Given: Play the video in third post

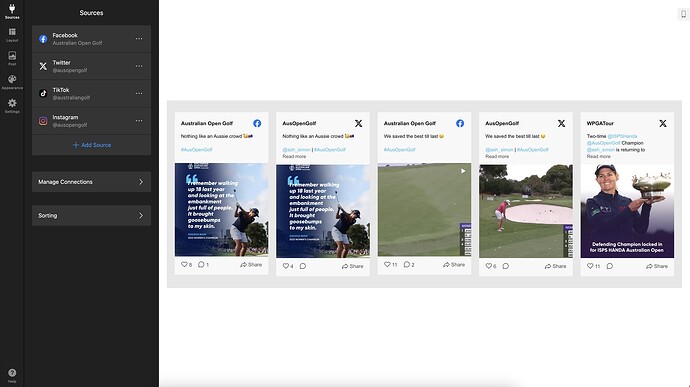Looking at the screenshot, I should pos(463,171).
